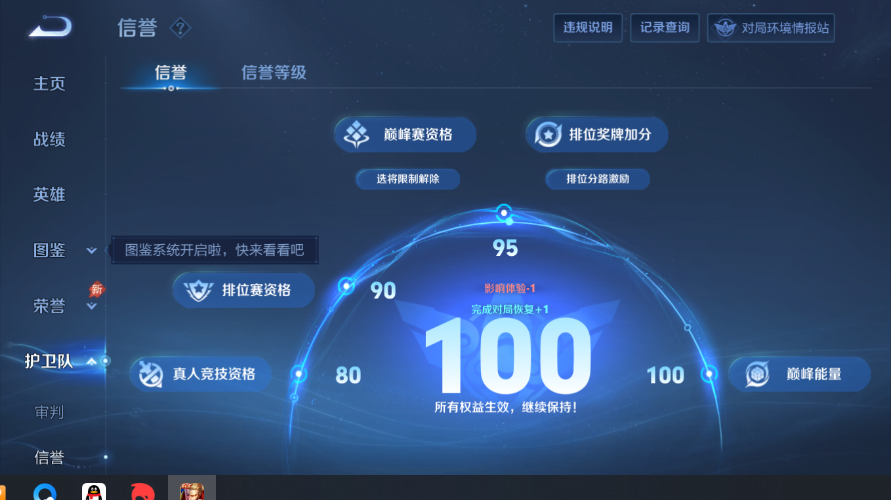891x500 pixels.
Task: Click the 完成对局恢复+1 text
Action: [x=510, y=309]
